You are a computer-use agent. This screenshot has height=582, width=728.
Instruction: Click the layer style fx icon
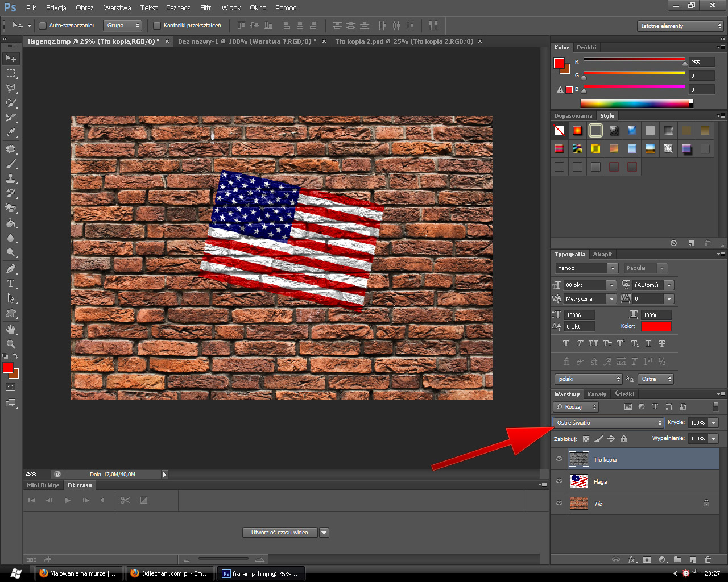click(632, 560)
